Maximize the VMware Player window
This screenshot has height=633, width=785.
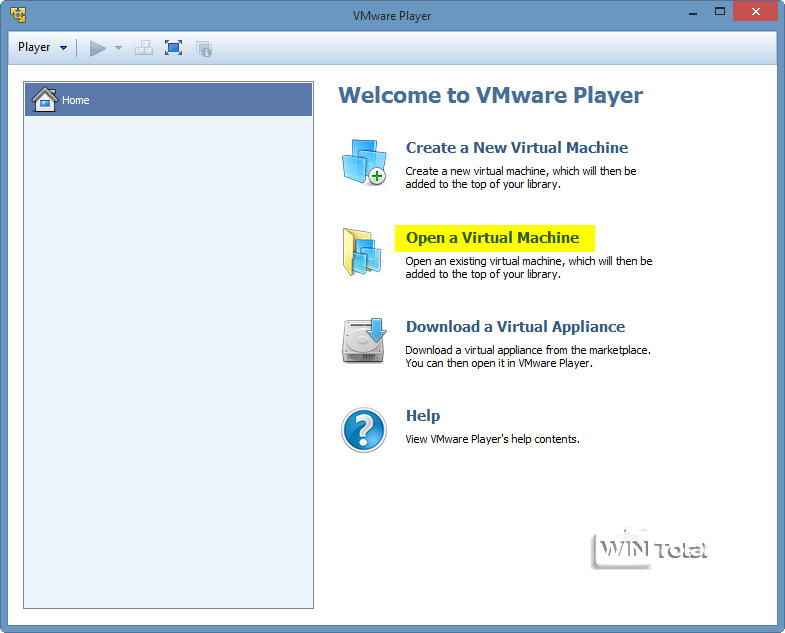click(x=719, y=12)
